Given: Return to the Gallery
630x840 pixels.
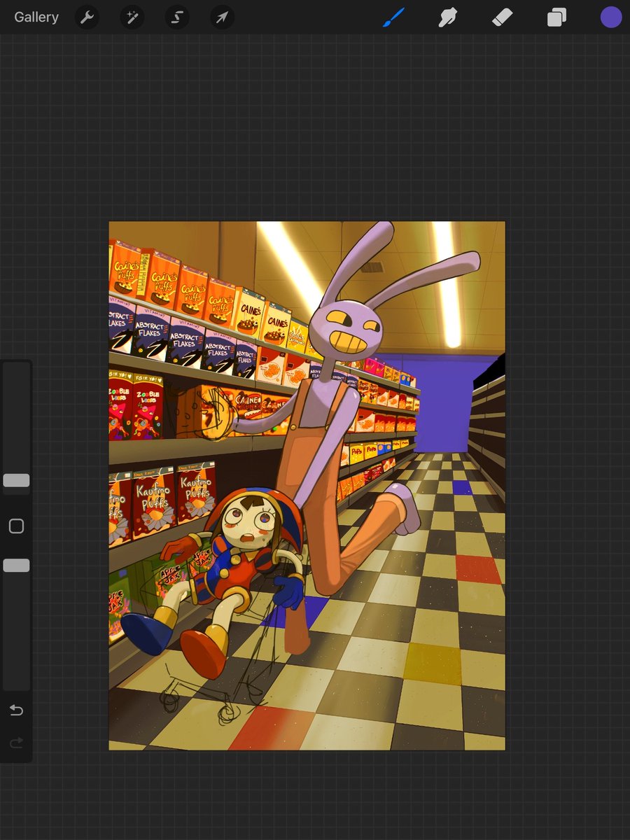Looking at the screenshot, I should coord(36,17).
